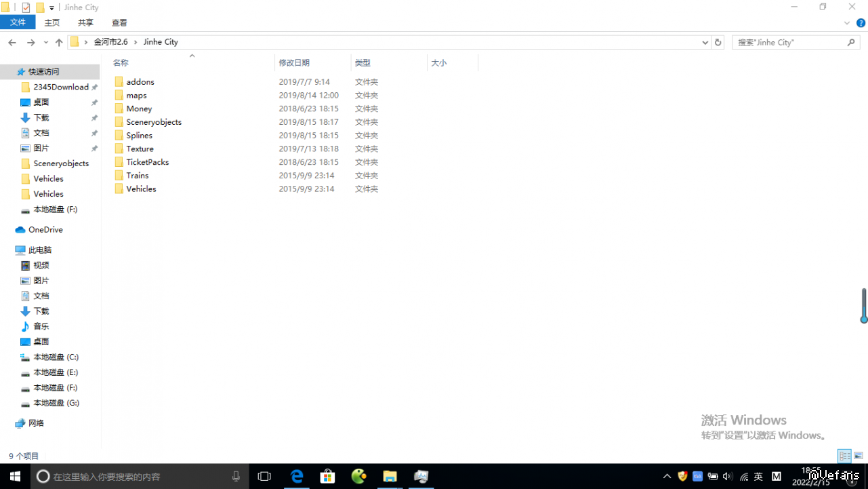Click the security shield tray icon
Viewport: 868px width, 489px height.
coord(682,477)
